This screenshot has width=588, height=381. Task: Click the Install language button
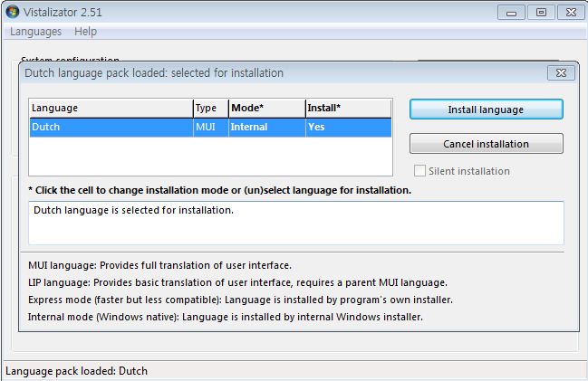point(486,110)
